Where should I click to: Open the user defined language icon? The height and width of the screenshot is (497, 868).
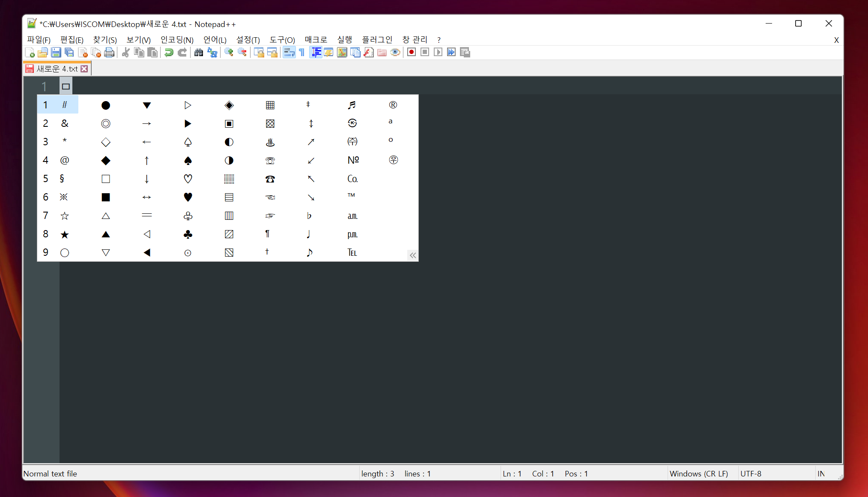(329, 52)
